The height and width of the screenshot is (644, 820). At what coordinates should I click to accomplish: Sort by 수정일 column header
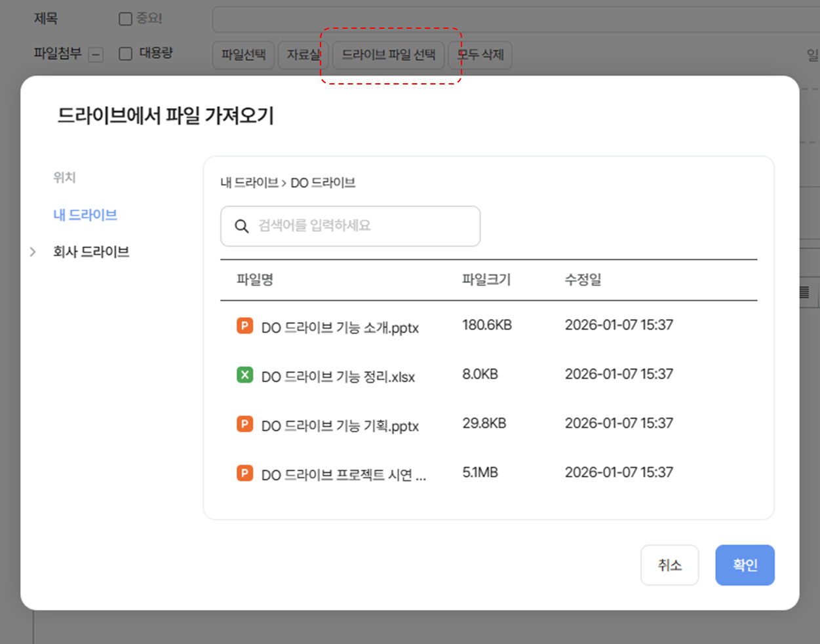coord(583,280)
